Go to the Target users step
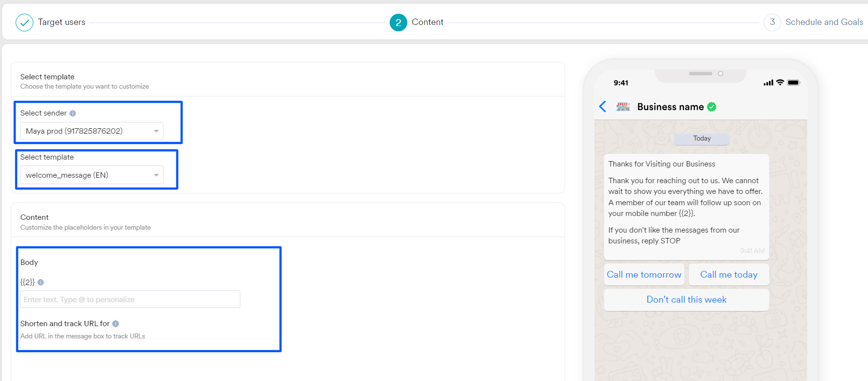 (62, 23)
